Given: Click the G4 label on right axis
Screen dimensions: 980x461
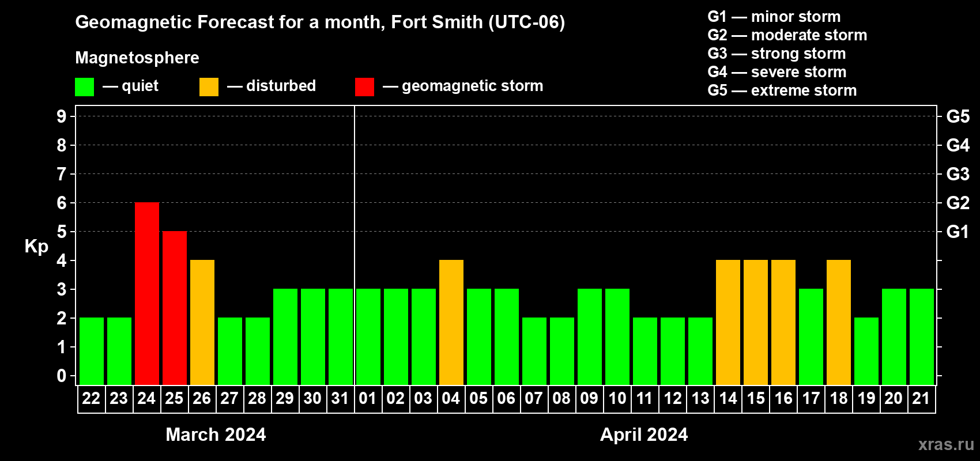Looking at the screenshot, I should (958, 145).
